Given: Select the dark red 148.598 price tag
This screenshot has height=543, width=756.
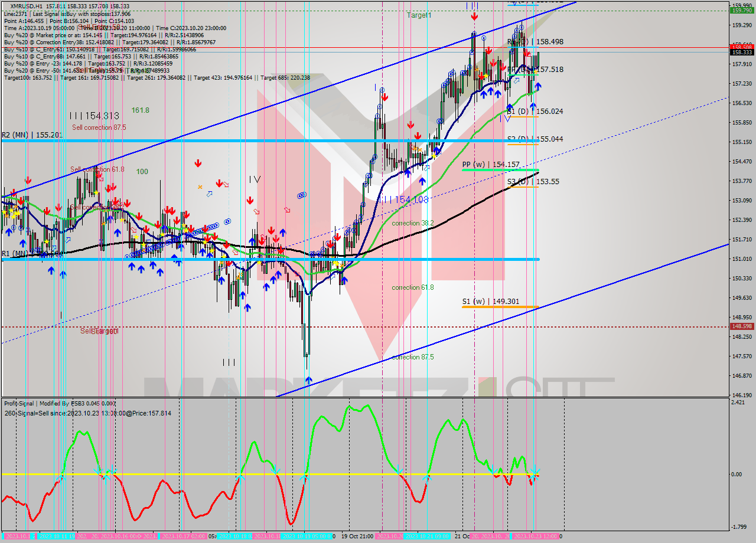Looking at the screenshot, I should [742, 326].
